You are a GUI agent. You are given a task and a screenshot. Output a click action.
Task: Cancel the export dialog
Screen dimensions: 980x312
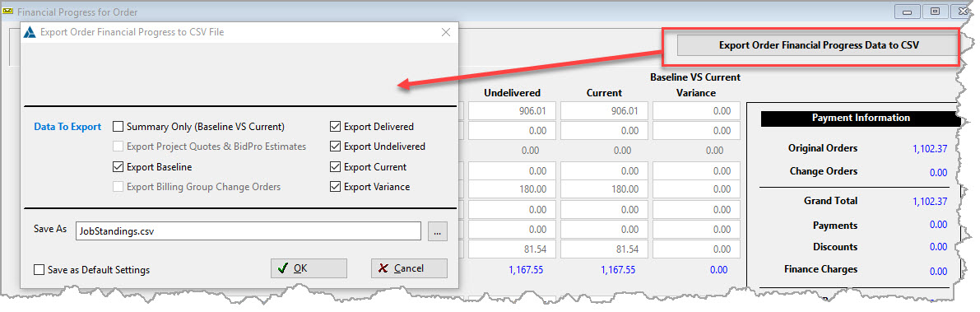point(409,268)
